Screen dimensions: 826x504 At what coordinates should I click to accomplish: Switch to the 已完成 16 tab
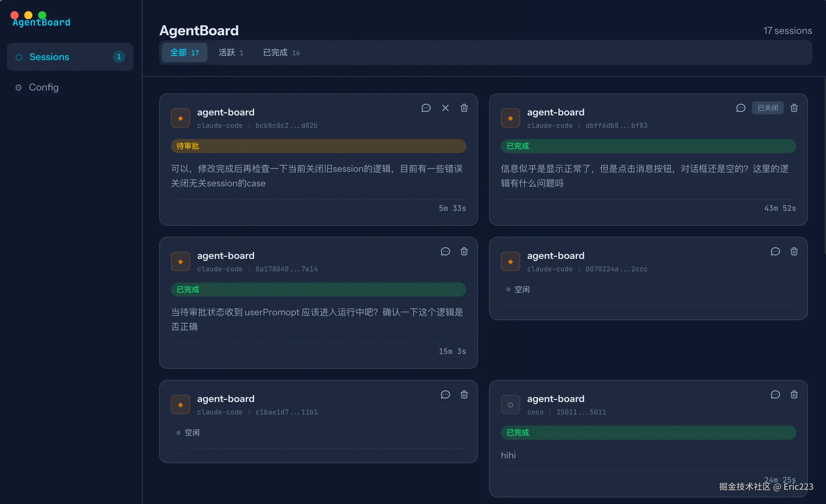[281, 53]
